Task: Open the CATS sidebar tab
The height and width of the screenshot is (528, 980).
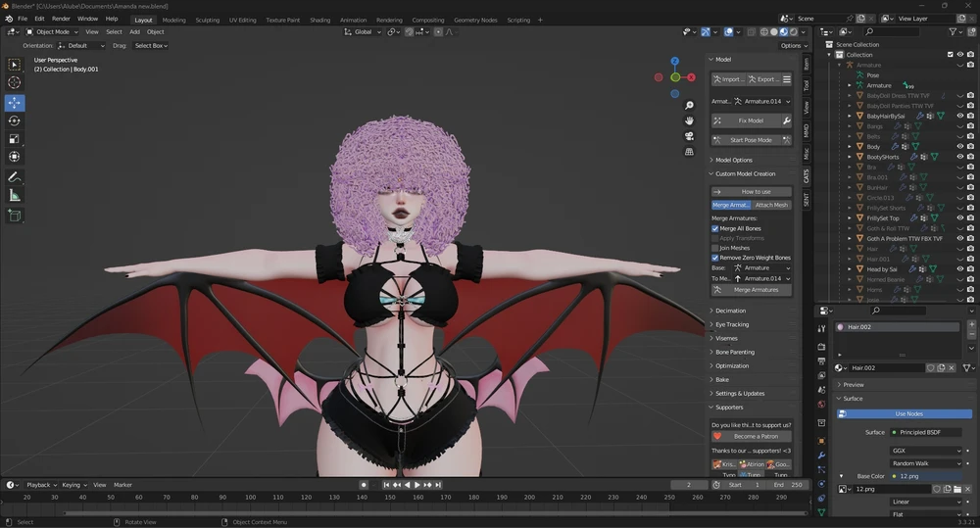Action: tap(807, 175)
